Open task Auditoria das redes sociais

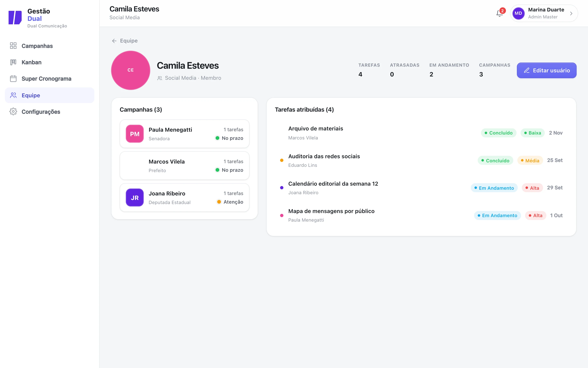tap(421, 160)
